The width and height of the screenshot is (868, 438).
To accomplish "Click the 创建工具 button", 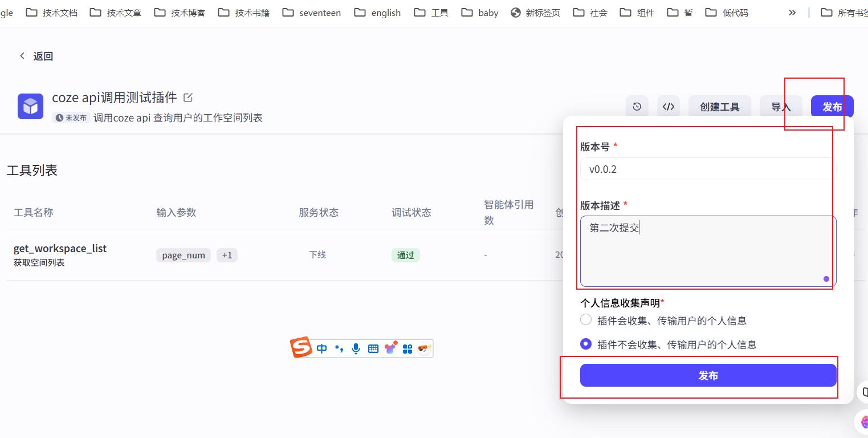I will pos(720,107).
